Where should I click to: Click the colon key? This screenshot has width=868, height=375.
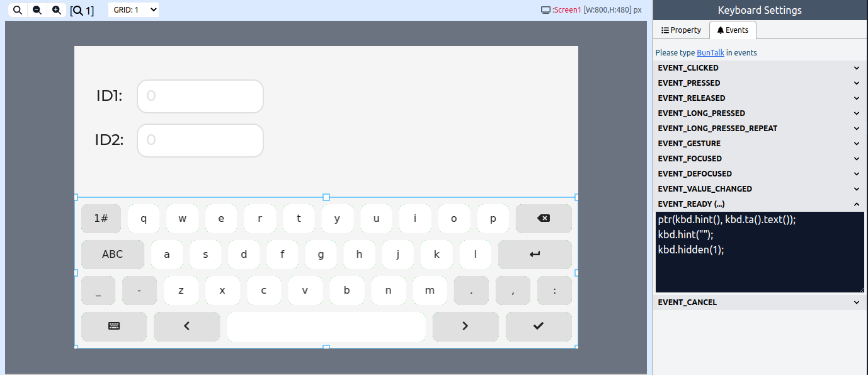pos(554,291)
